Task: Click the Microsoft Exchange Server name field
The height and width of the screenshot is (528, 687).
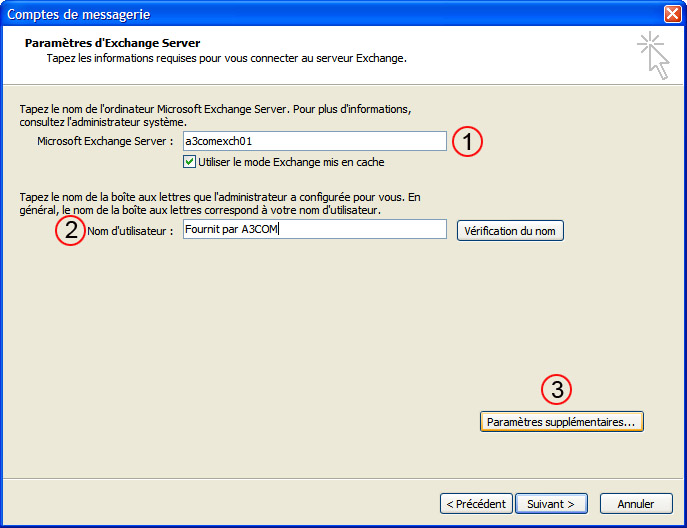Action: pos(315,141)
